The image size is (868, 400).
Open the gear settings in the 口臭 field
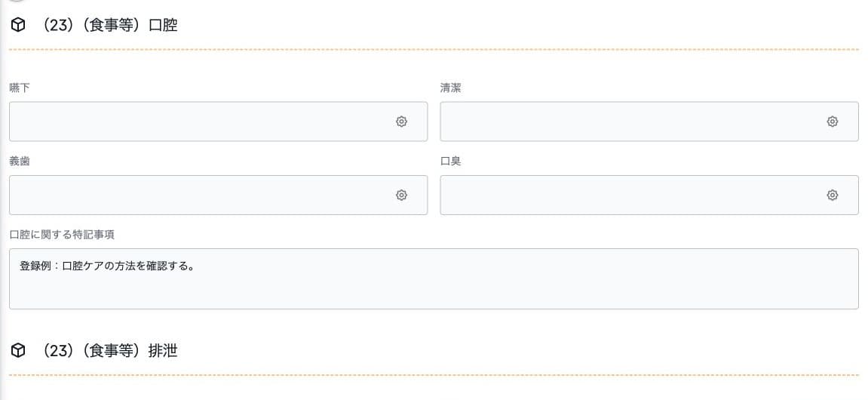click(x=832, y=195)
